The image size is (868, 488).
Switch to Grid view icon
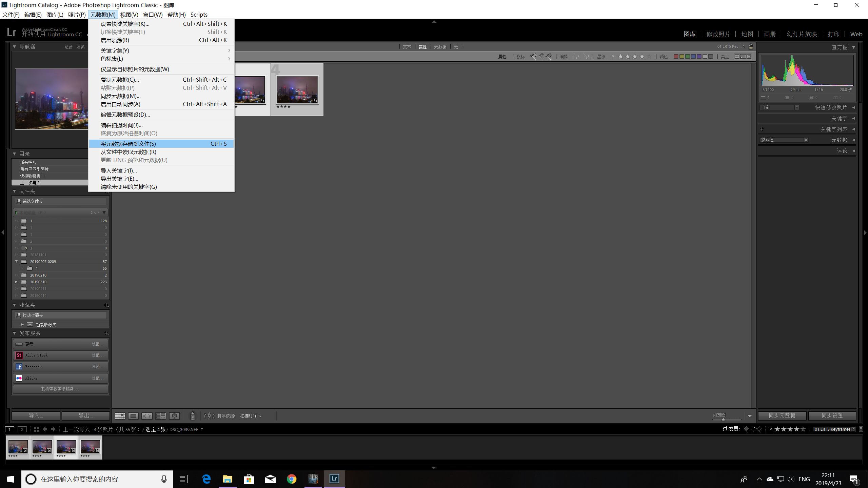[x=120, y=416]
